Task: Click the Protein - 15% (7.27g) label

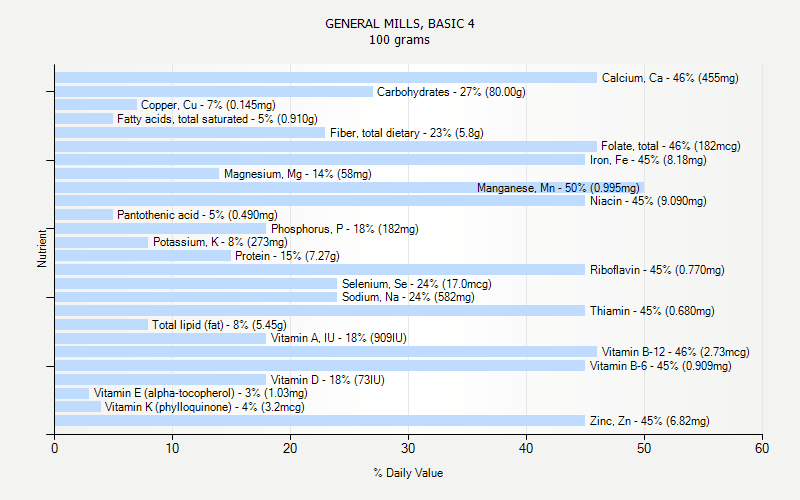Action: click(287, 256)
